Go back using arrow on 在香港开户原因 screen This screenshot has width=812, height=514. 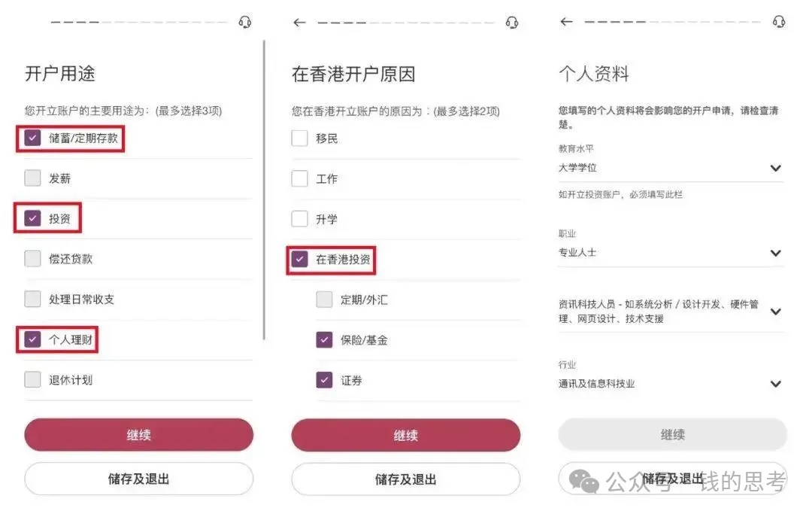299,23
